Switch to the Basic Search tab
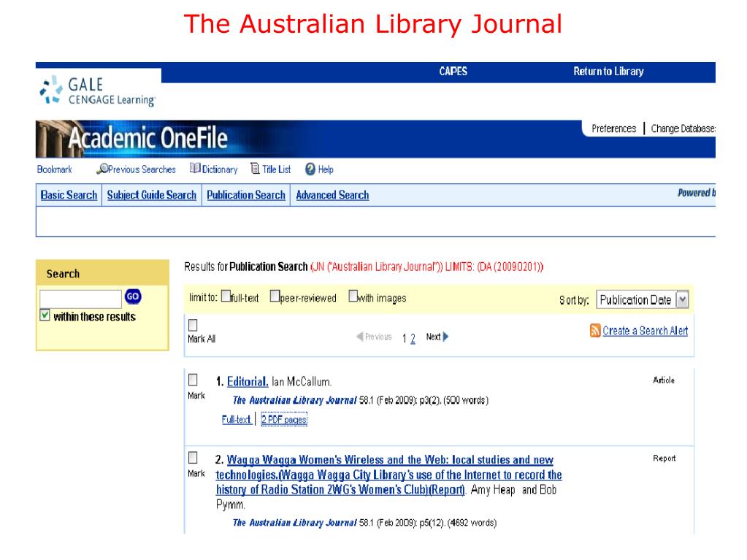747x560 pixels. click(69, 195)
